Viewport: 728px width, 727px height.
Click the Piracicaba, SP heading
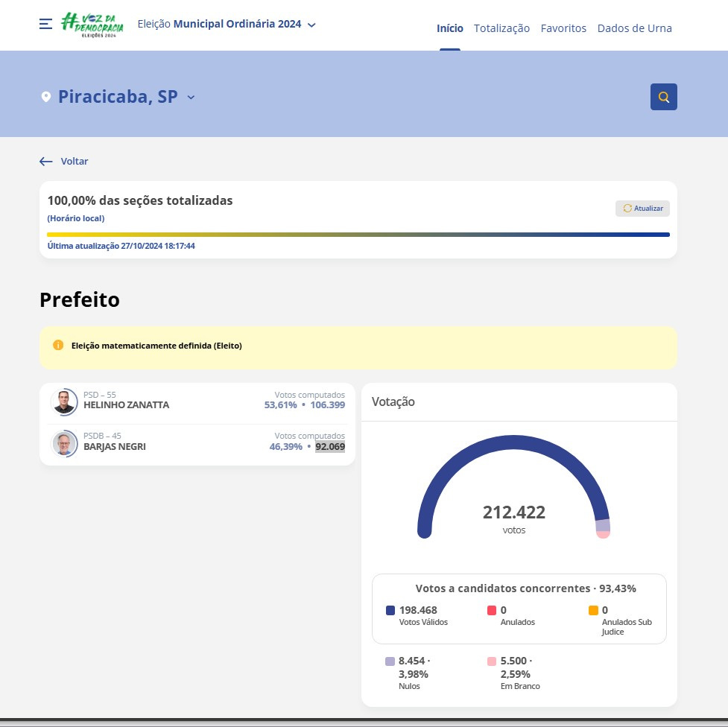coord(118,97)
